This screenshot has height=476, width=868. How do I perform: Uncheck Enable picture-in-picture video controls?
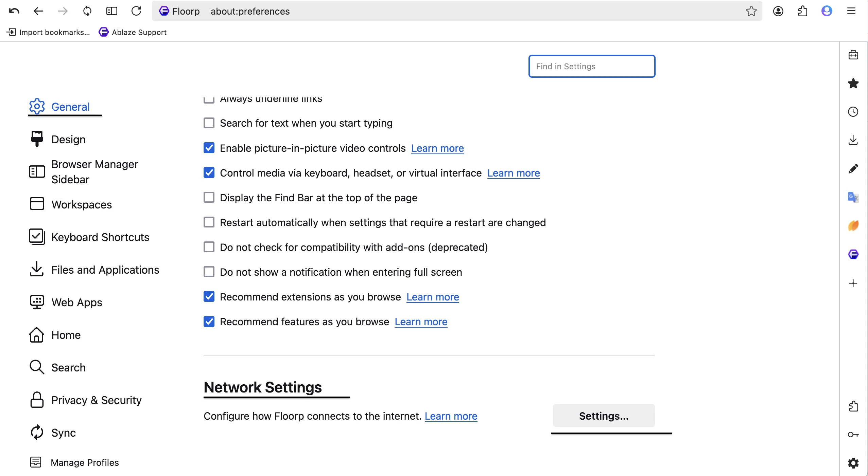[209, 148]
